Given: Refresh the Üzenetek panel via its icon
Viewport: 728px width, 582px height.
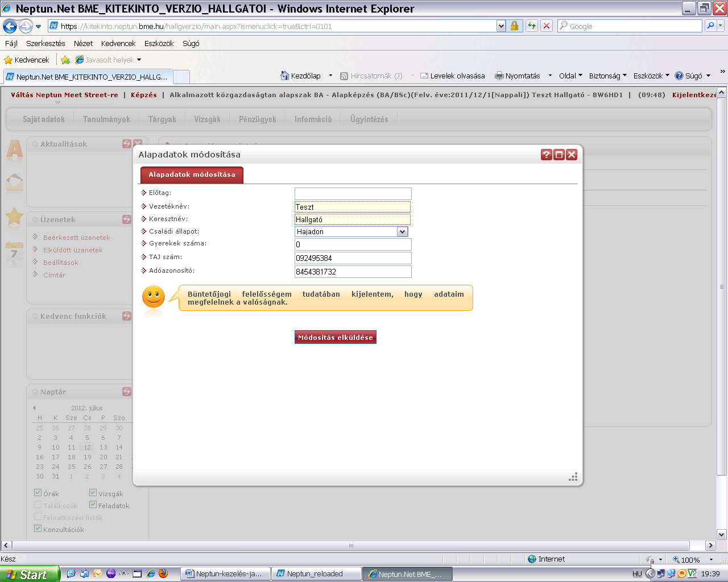Looking at the screenshot, I should coord(127,219).
